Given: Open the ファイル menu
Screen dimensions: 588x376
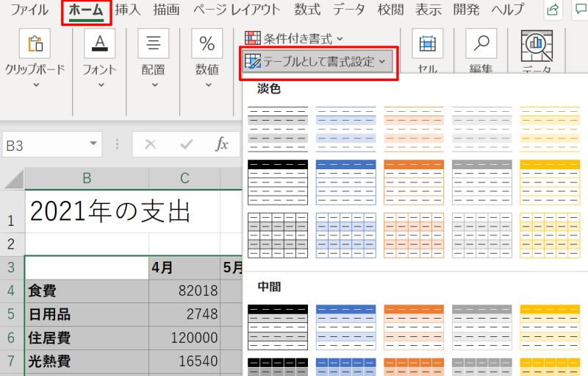Looking at the screenshot, I should coord(29,10).
